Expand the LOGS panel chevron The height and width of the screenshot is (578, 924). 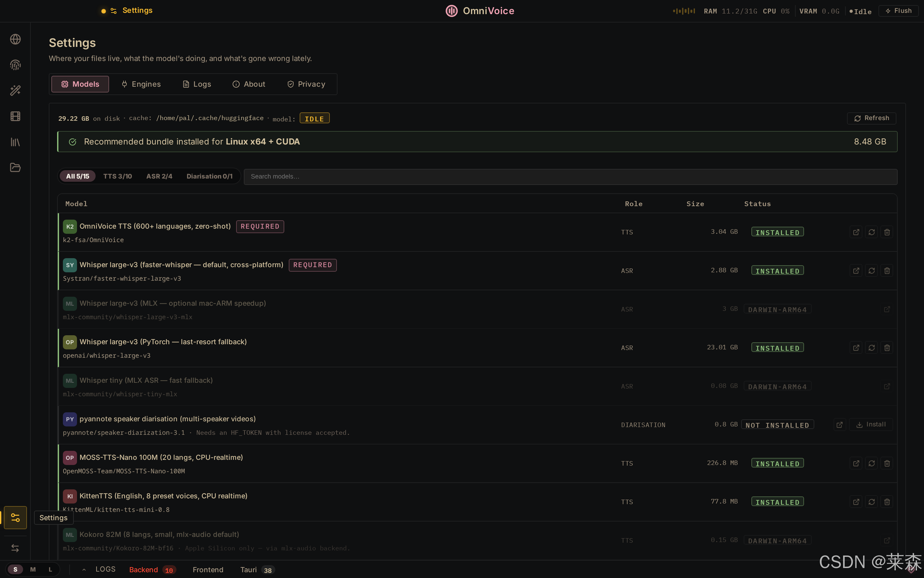click(84, 570)
